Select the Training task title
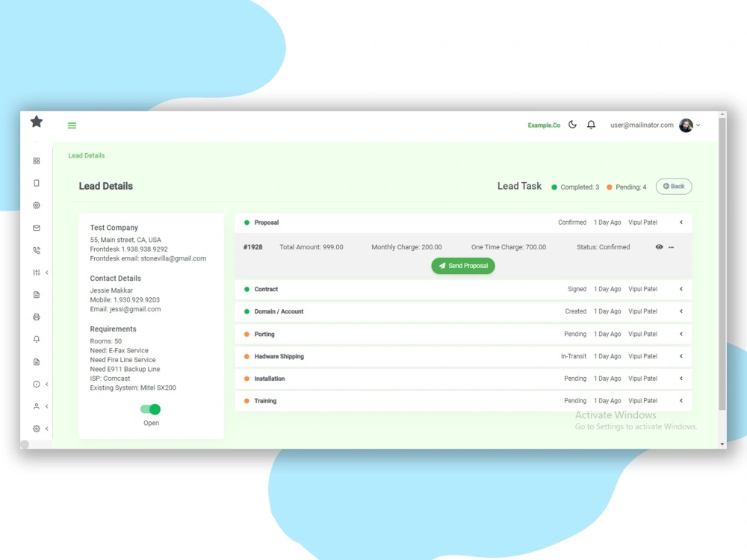 (265, 401)
